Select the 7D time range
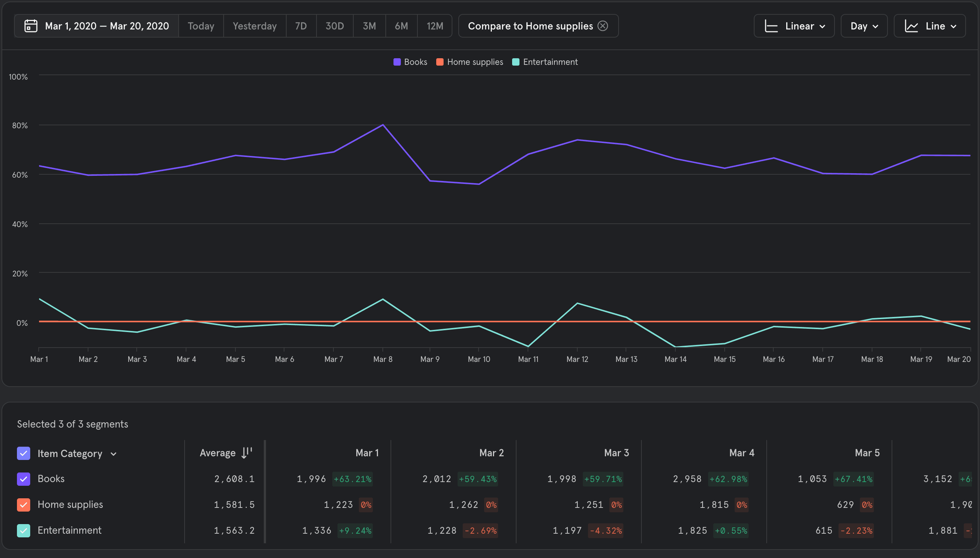The height and width of the screenshot is (558, 980). point(301,26)
